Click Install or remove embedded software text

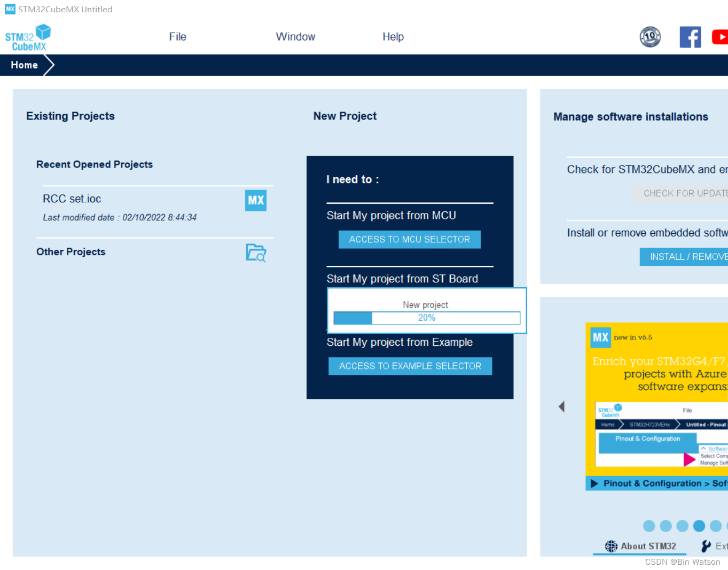click(647, 233)
